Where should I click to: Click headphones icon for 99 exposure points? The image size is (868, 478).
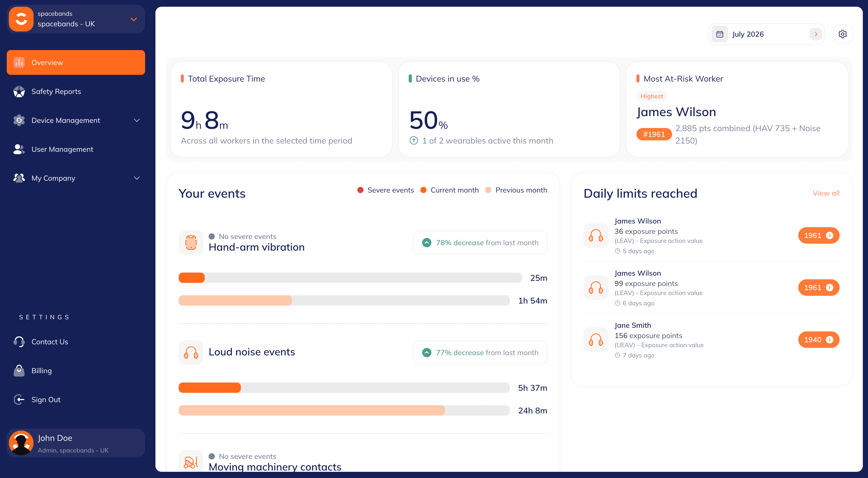pos(596,288)
